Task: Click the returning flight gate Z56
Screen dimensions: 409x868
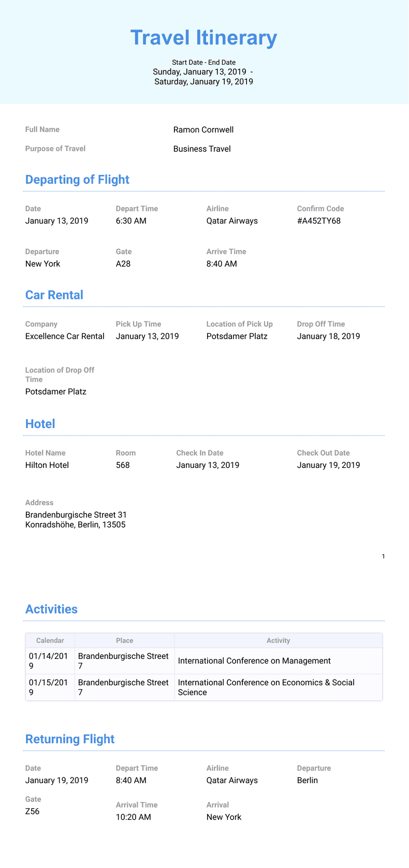Action: pyautogui.click(x=33, y=812)
